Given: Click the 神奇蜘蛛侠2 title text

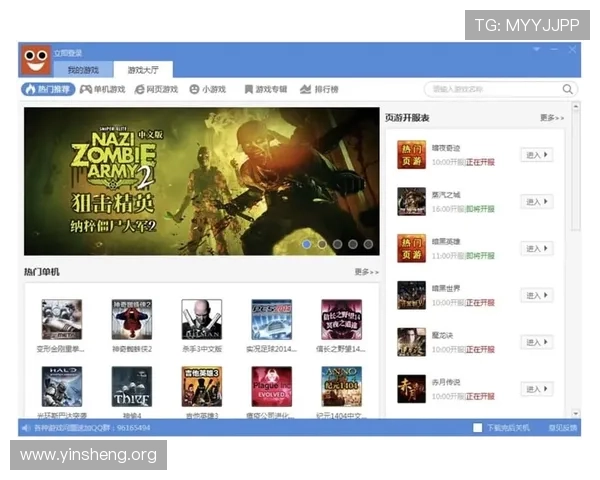Looking at the screenshot, I should click(132, 349).
